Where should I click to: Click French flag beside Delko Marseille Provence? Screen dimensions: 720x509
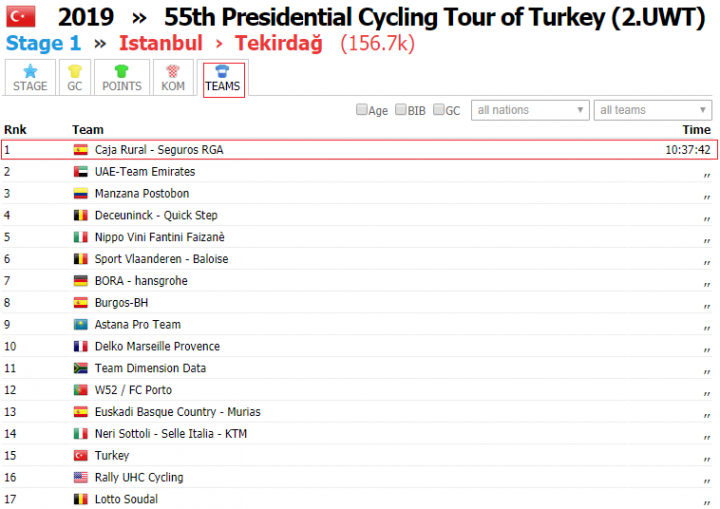(81, 346)
